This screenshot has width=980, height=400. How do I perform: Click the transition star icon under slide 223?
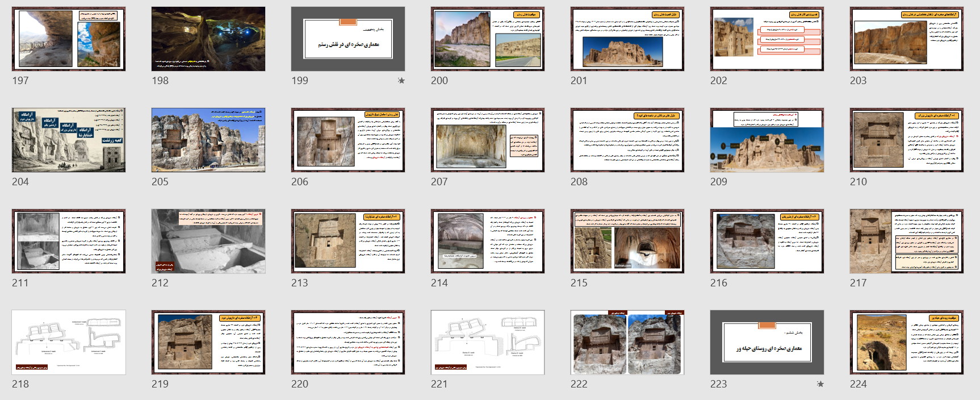[x=820, y=384]
